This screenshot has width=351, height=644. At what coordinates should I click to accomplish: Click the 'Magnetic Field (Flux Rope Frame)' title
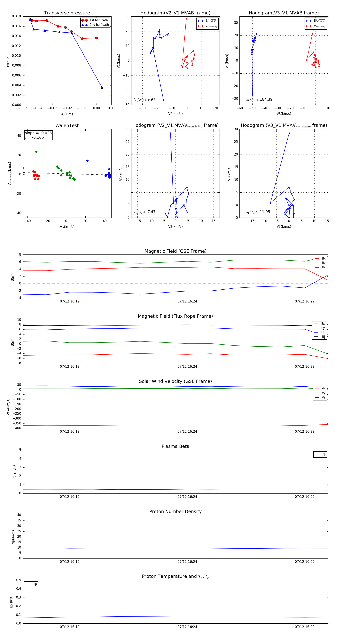click(175, 316)
